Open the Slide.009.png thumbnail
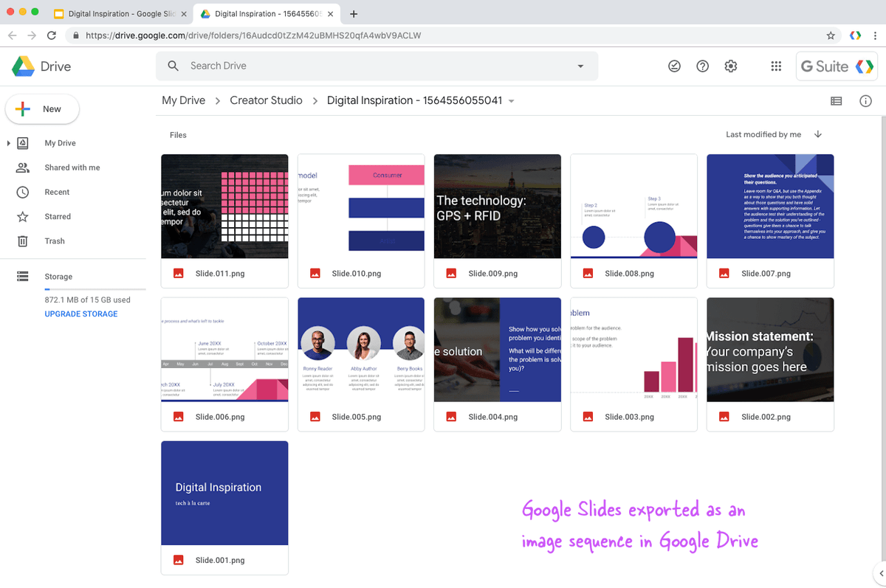Image resolution: width=886 pixels, height=588 pixels. (497, 206)
